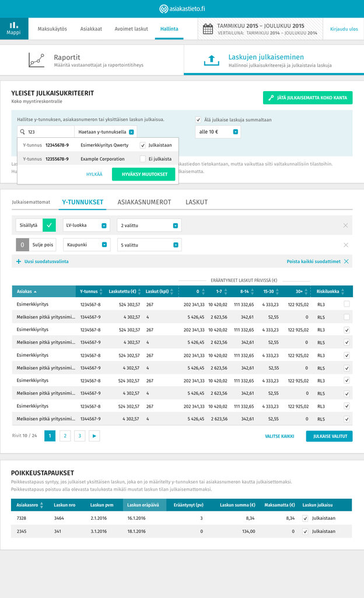Screen dimensions: 364x598
Task: Click JÄTÄ JULKAISEMATTA KOKO KANTA button
Action: [307, 98]
